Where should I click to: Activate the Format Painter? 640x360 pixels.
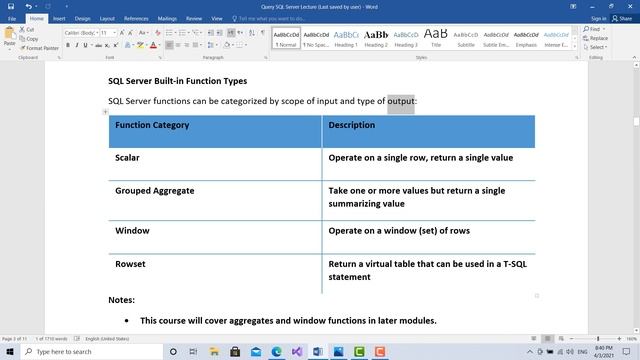coord(39,48)
